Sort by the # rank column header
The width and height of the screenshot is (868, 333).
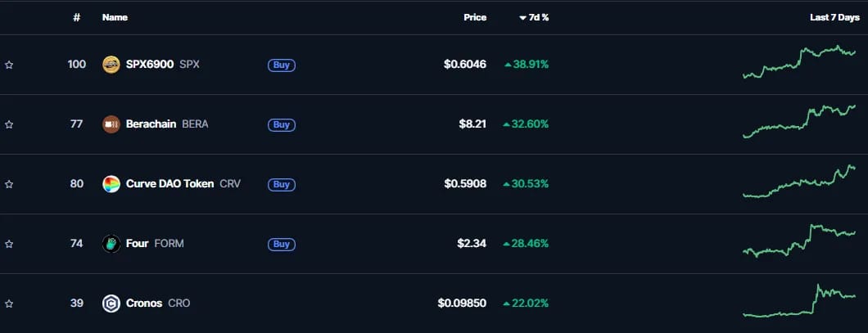[76, 18]
